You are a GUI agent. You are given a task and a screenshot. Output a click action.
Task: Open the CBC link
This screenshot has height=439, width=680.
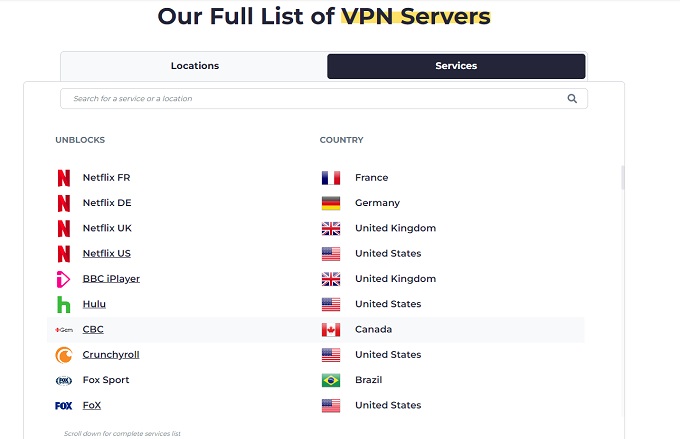[x=93, y=329]
